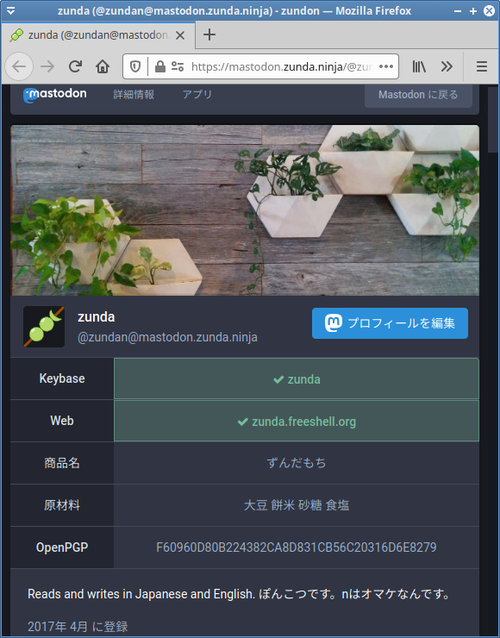Click the 2017年 4月 に登録 text

click(x=78, y=626)
